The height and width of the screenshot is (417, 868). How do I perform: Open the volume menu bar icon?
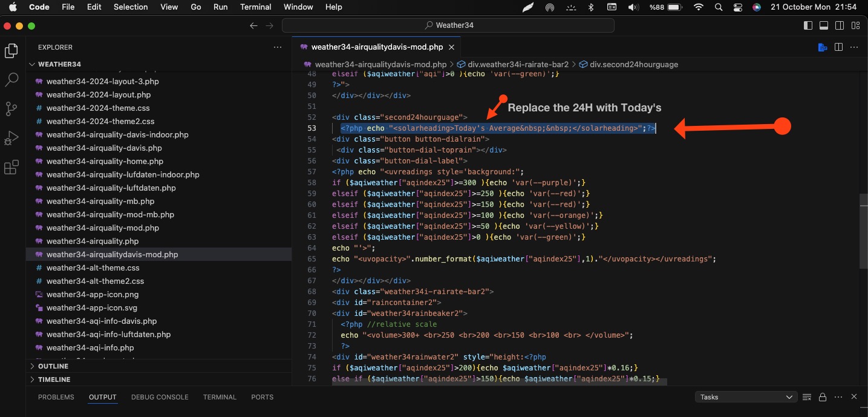coord(633,7)
